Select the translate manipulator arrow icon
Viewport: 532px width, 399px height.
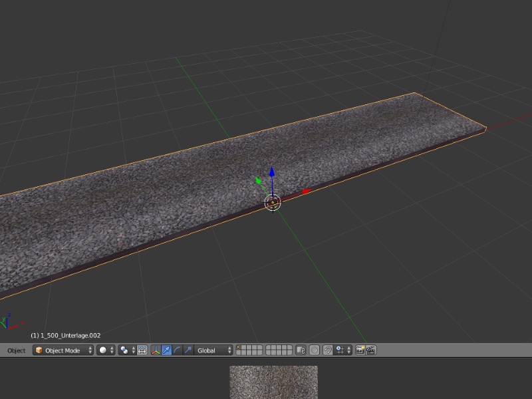[166, 350]
